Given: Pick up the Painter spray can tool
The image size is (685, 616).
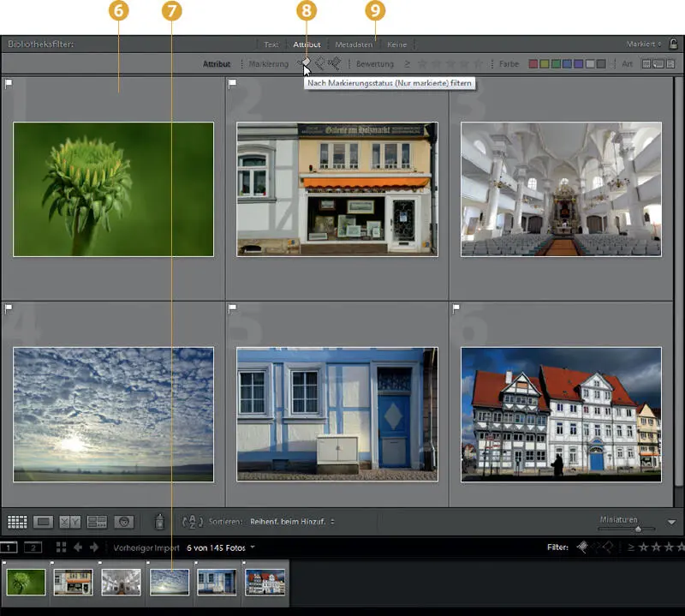Looking at the screenshot, I should (x=159, y=522).
